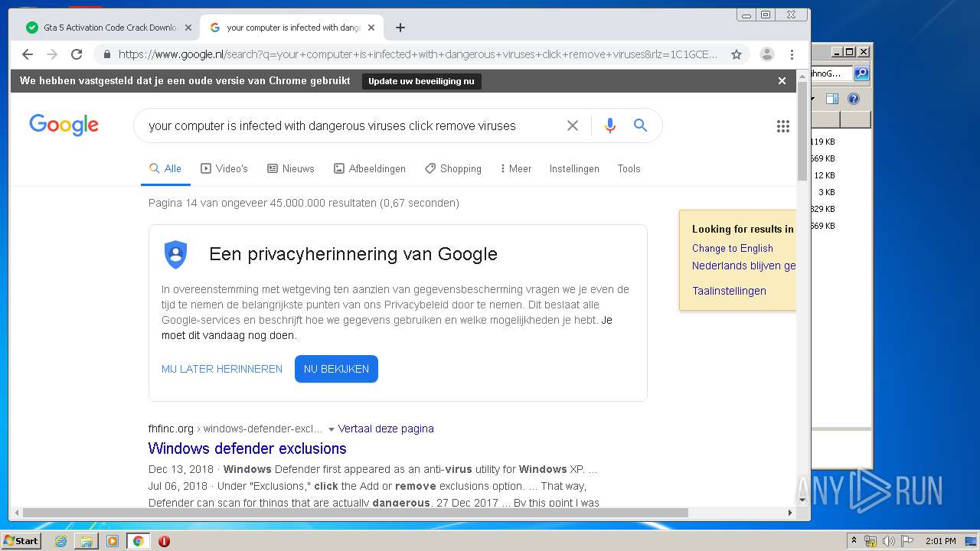The width and height of the screenshot is (980, 551).
Task: Click the volume speaker tray icon
Action: point(888,541)
